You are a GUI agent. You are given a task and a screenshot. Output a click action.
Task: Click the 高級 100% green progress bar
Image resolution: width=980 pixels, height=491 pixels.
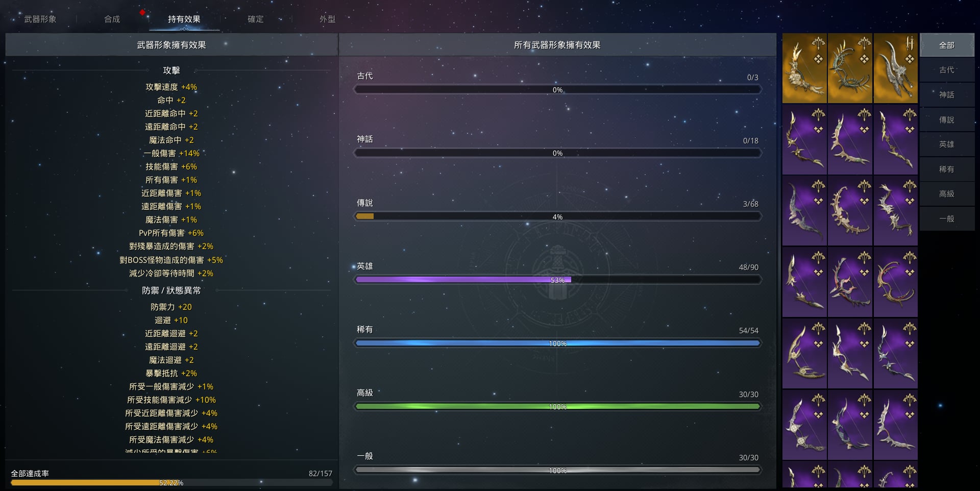click(x=557, y=407)
